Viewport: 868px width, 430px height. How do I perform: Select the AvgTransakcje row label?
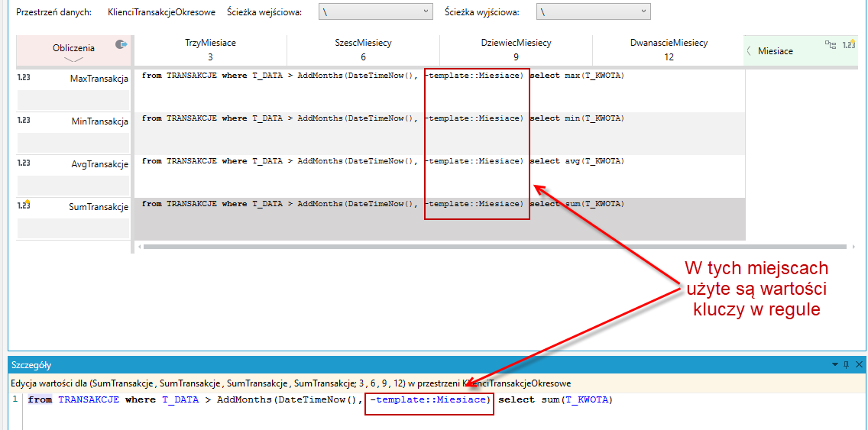click(99, 163)
